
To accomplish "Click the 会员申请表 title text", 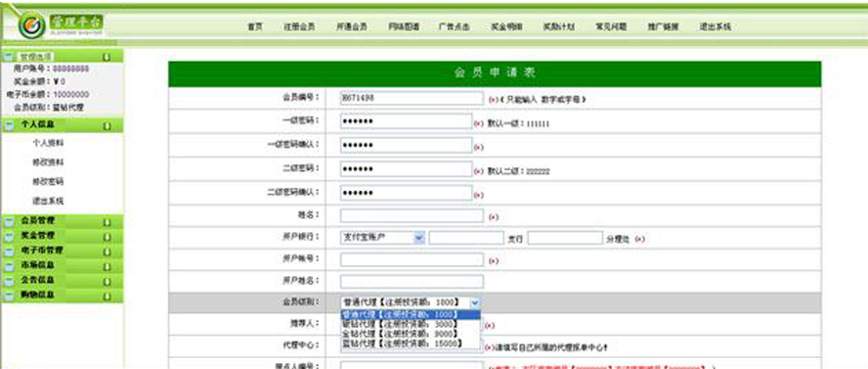I will coord(495,73).
